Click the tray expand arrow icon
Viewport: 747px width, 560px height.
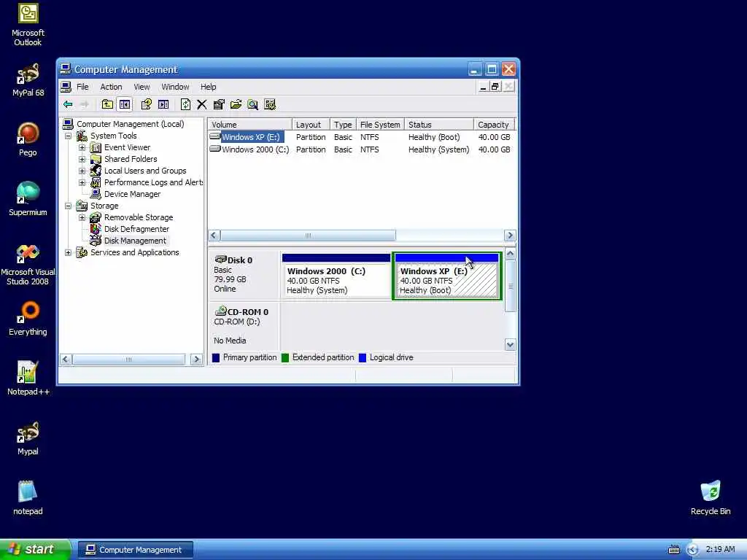click(x=692, y=550)
